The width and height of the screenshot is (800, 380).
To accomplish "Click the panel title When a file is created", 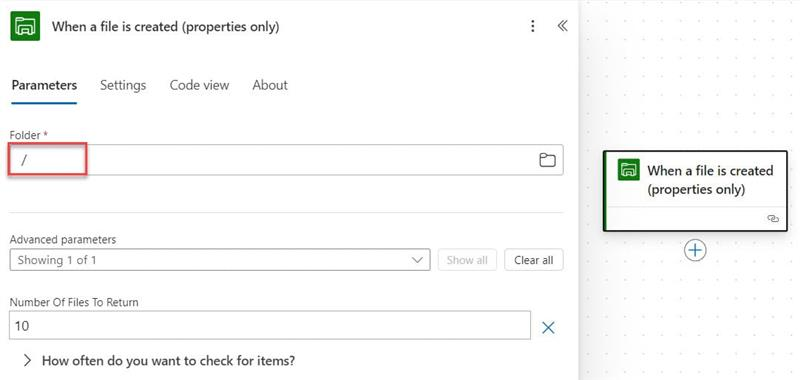I will click(166, 27).
